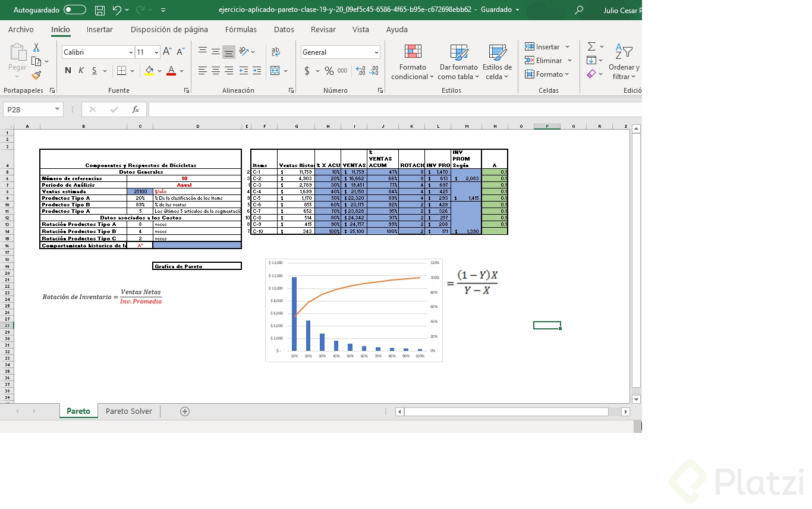
Task: Open Formato condicional in the ribbon
Action: tap(412, 61)
